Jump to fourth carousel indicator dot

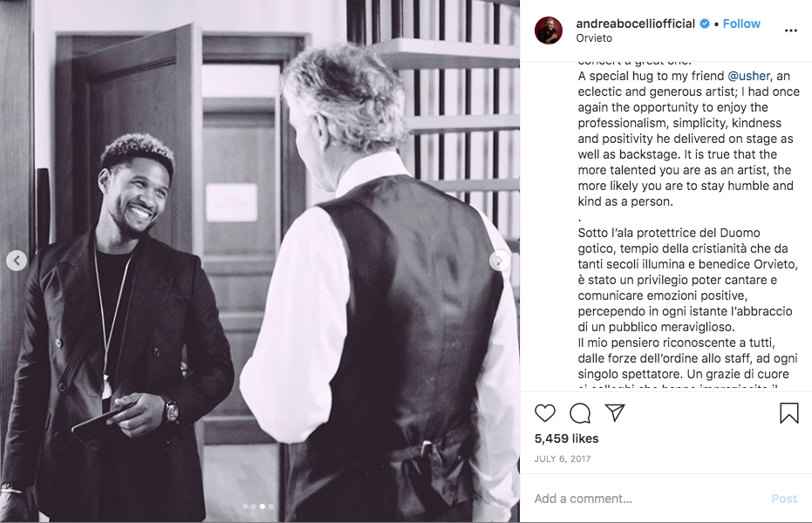271,506
